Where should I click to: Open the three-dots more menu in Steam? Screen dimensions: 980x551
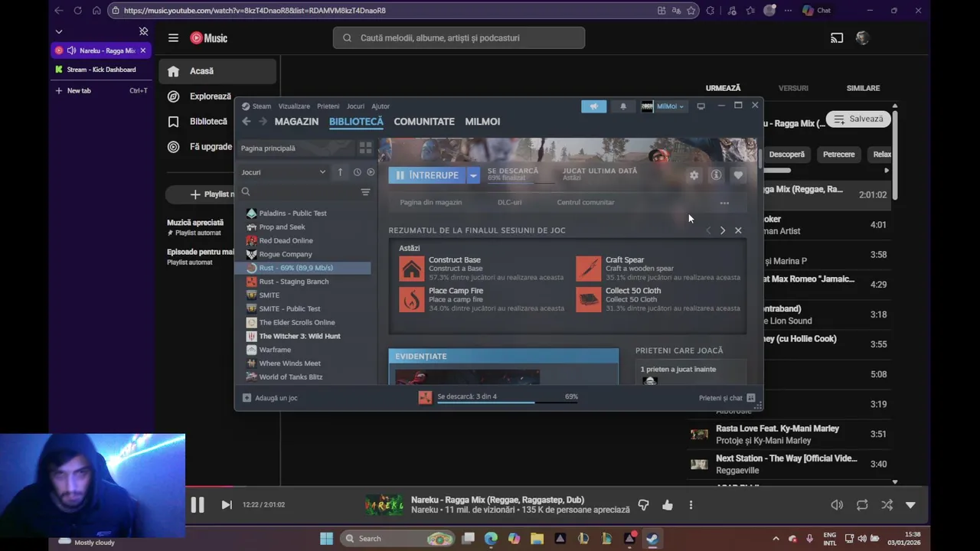pos(724,203)
